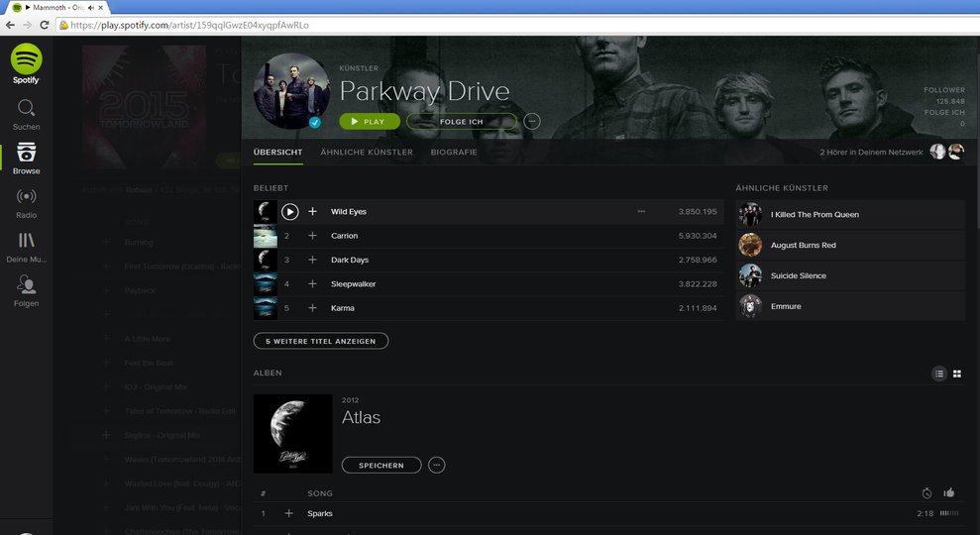
Task: Open Suchen search in sidebar
Action: pos(26,115)
